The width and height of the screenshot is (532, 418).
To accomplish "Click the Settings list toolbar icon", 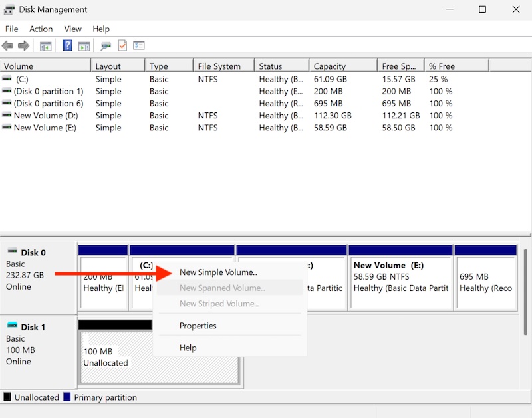I will (139, 46).
